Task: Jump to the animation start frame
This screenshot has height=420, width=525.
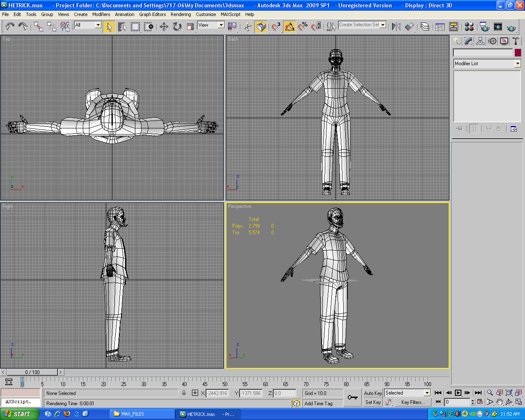Action: 438,393
